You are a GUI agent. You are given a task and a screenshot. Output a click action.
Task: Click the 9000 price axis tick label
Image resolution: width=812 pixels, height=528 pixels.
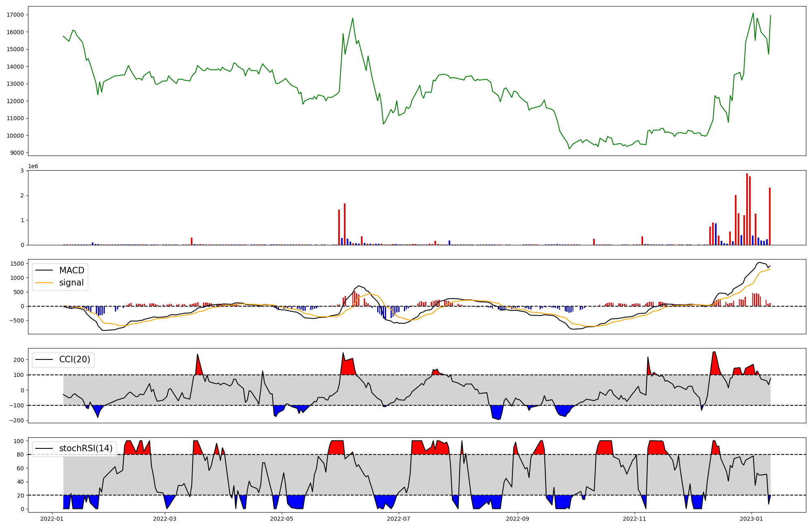click(x=17, y=153)
